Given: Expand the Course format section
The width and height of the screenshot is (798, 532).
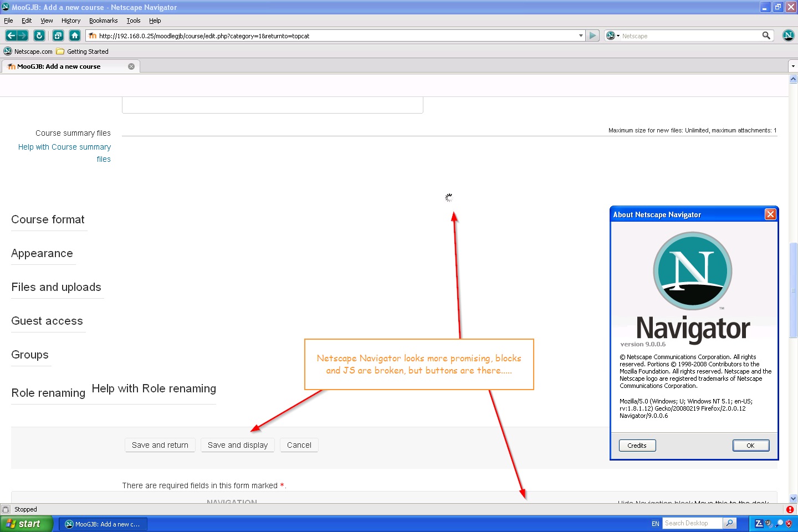Looking at the screenshot, I should [x=48, y=219].
